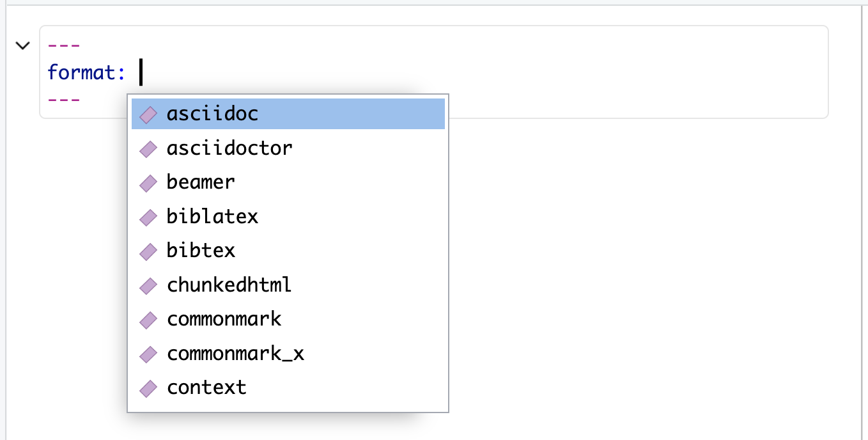Click the purple icon next to biblatex
The height and width of the screenshot is (440, 868).
click(148, 217)
